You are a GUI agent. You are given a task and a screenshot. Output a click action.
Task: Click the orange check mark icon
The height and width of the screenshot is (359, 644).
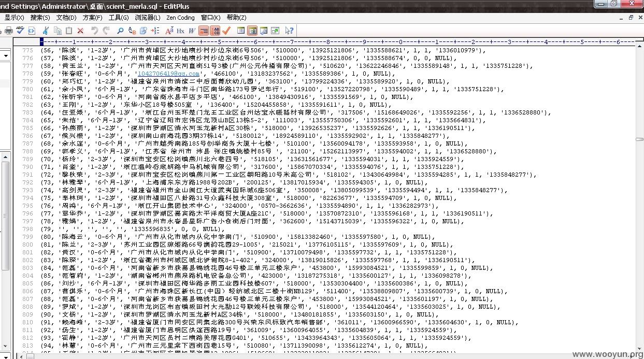click(x=226, y=31)
